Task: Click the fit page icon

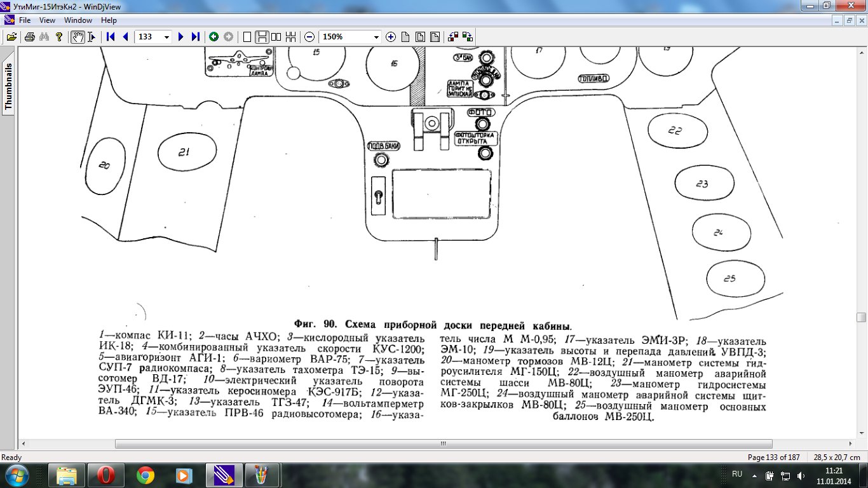Action: click(x=435, y=37)
